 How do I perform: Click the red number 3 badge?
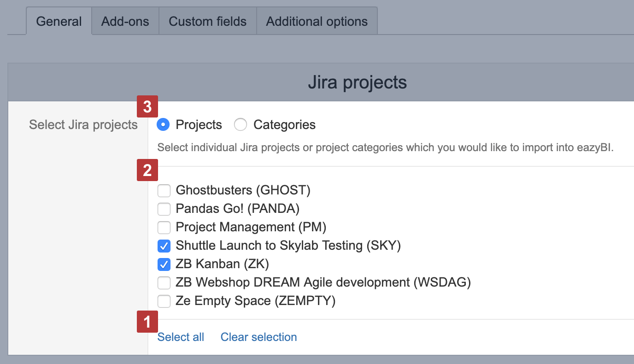[x=147, y=106]
